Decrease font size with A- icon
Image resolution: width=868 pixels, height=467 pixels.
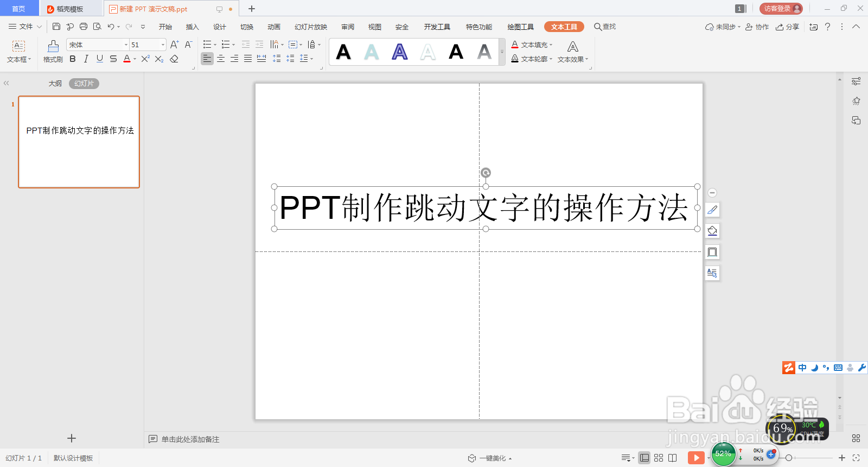point(188,45)
